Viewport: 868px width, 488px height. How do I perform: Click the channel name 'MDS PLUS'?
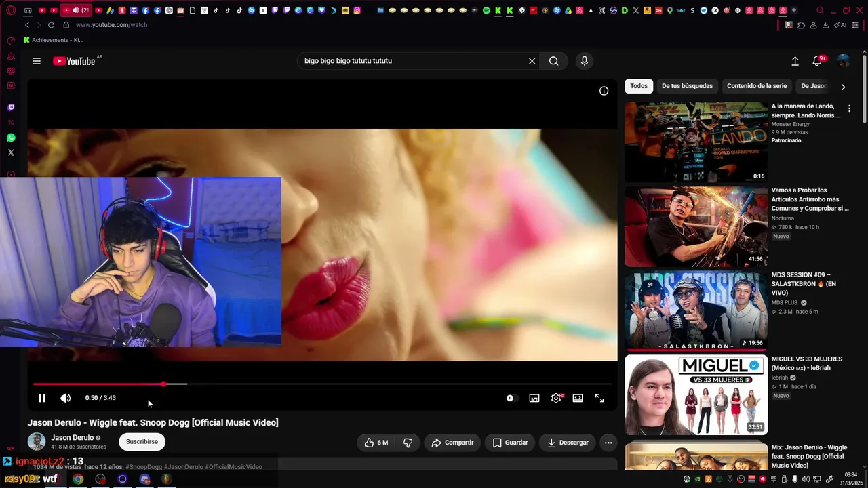point(785,302)
